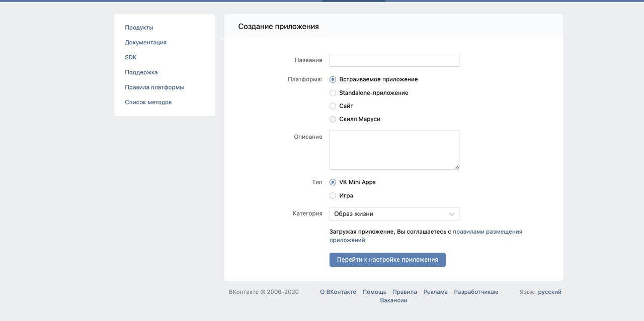Open the правилами размещения приложений link
The height and width of the screenshot is (321, 644).
pos(487,232)
